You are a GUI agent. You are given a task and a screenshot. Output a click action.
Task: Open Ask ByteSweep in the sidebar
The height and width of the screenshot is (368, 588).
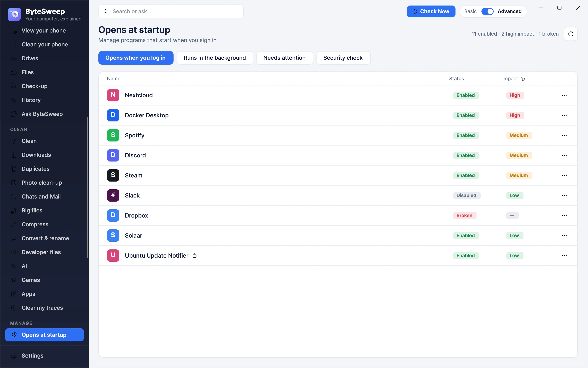pyautogui.click(x=45, y=114)
